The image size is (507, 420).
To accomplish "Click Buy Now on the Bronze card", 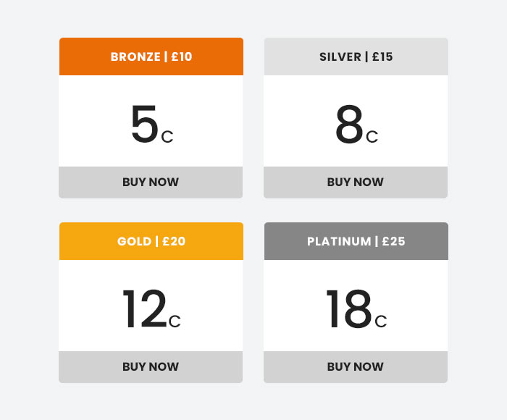I will [x=151, y=182].
